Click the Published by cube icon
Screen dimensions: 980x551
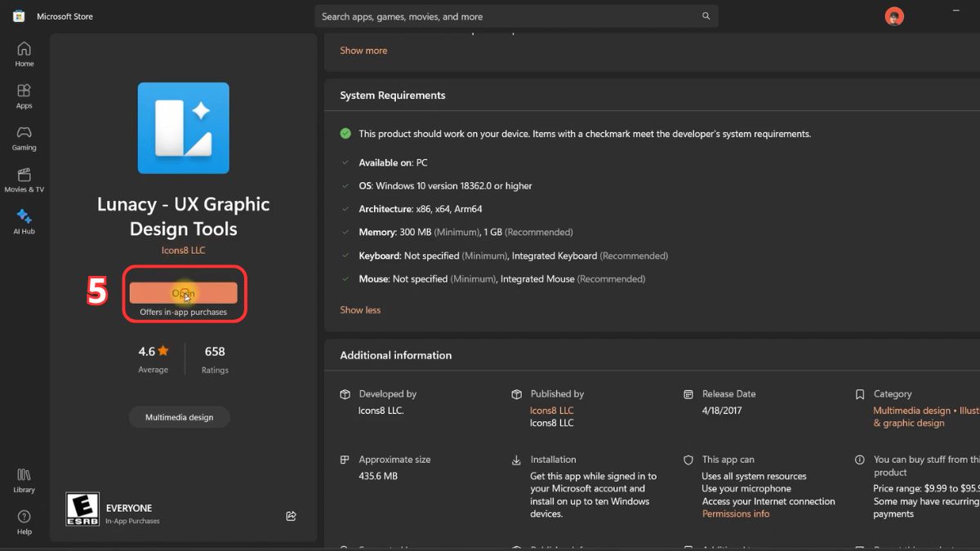tap(516, 394)
